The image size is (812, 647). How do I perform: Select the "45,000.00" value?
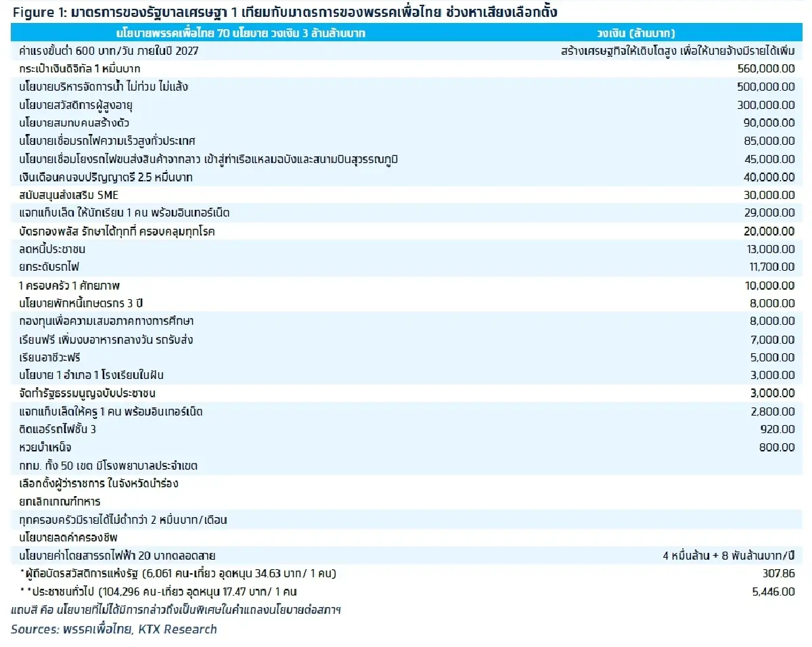[x=769, y=159]
